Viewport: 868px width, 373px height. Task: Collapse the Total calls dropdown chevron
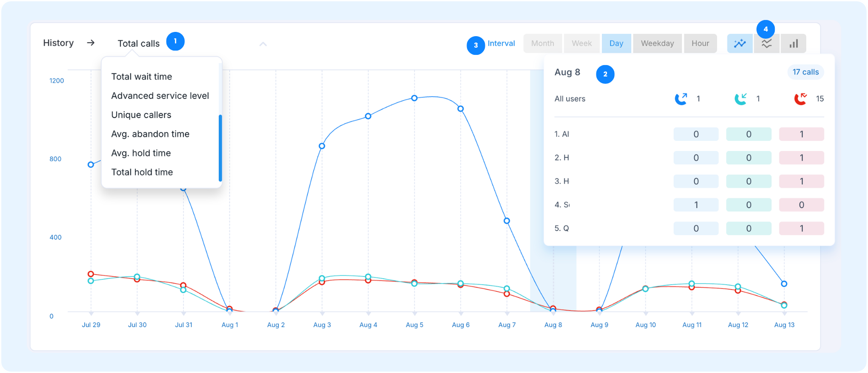[263, 44]
